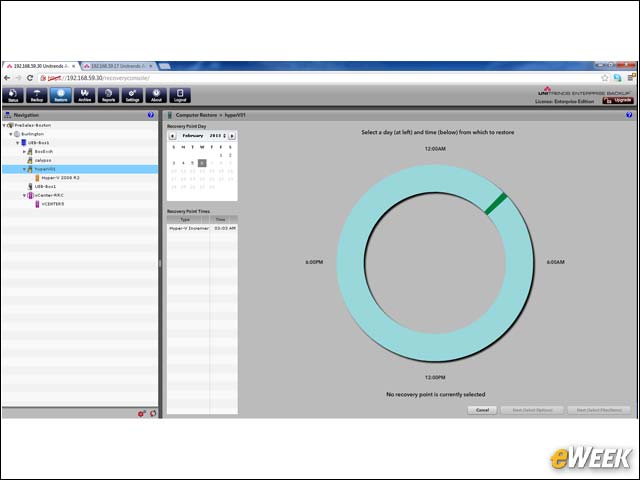640x480 pixels.
Task: Click the Logout toolbar button
Action: tap(180, 95)
